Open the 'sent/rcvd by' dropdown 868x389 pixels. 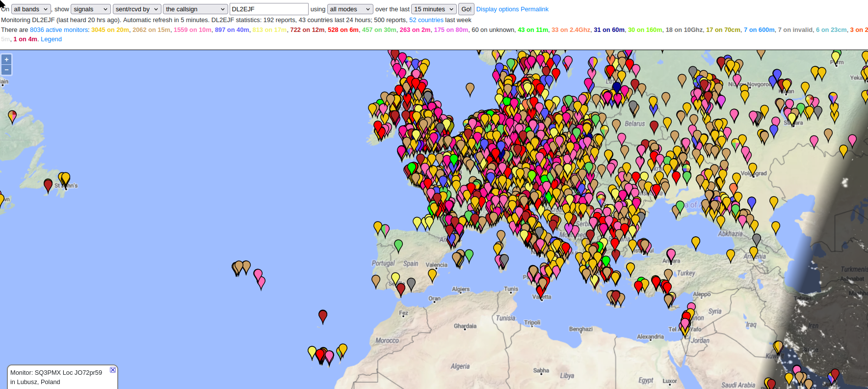coord(137,9)
